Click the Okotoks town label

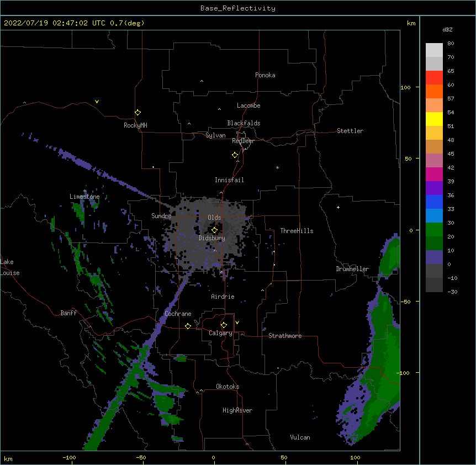point(228,387)
